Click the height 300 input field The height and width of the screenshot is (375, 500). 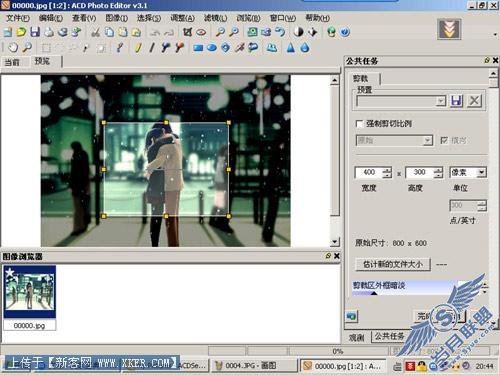click(420, 172)
